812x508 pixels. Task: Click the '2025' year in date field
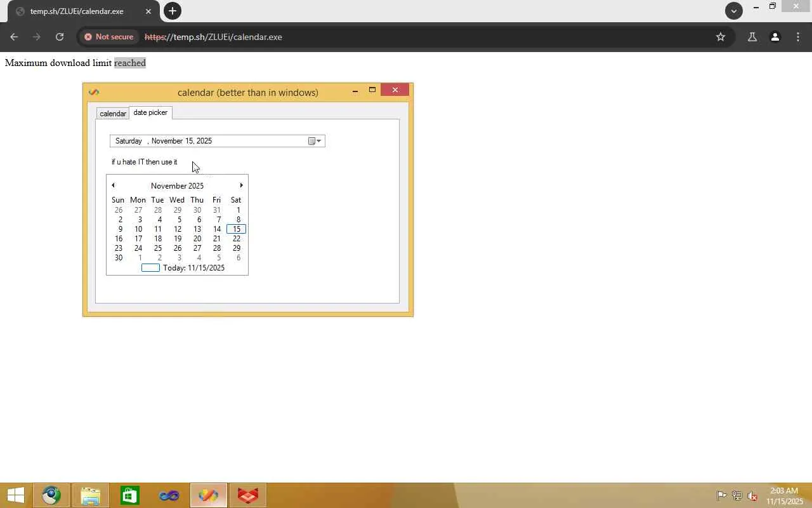pyautogui.click(x=204, y=141)
